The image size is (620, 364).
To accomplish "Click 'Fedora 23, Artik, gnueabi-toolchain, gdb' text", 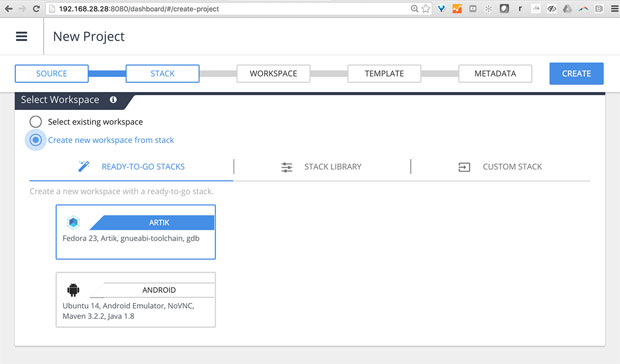I will [131, 238].
